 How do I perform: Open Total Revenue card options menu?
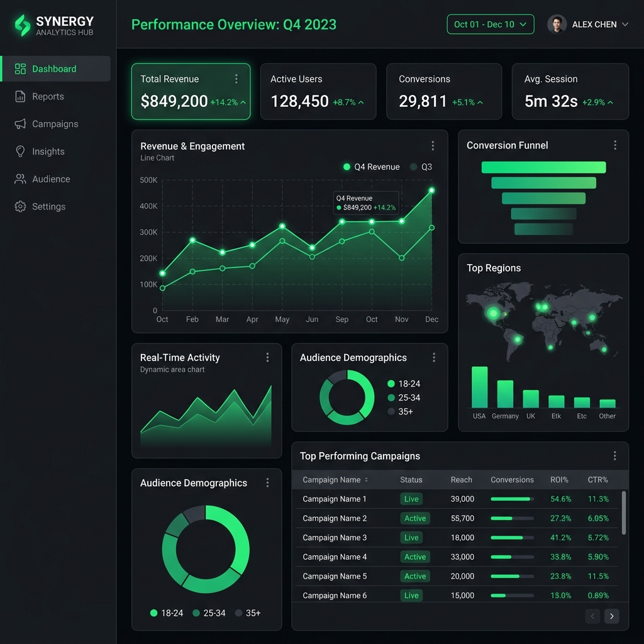236,79
